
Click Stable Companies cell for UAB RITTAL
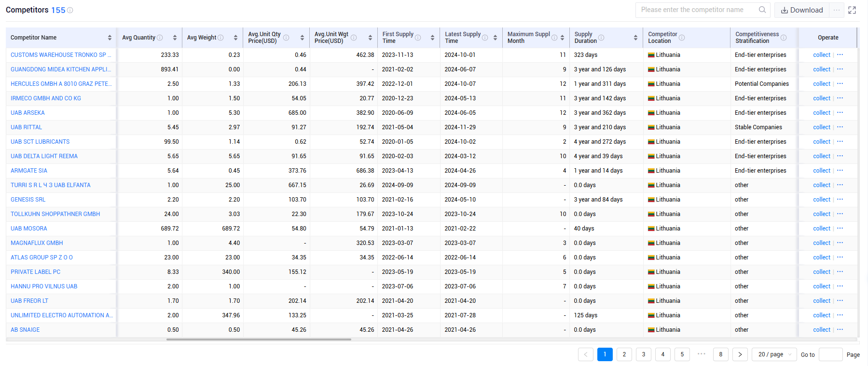point(758,127)
